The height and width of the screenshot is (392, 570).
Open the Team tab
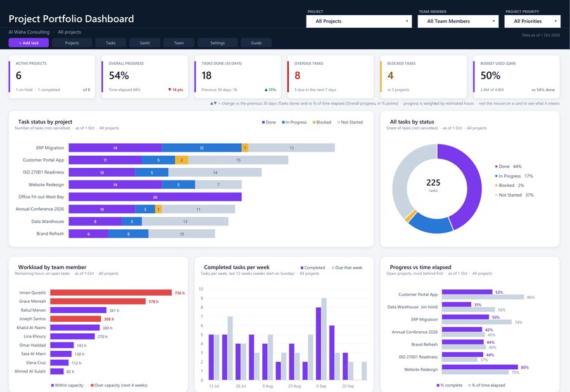[179, 43]
